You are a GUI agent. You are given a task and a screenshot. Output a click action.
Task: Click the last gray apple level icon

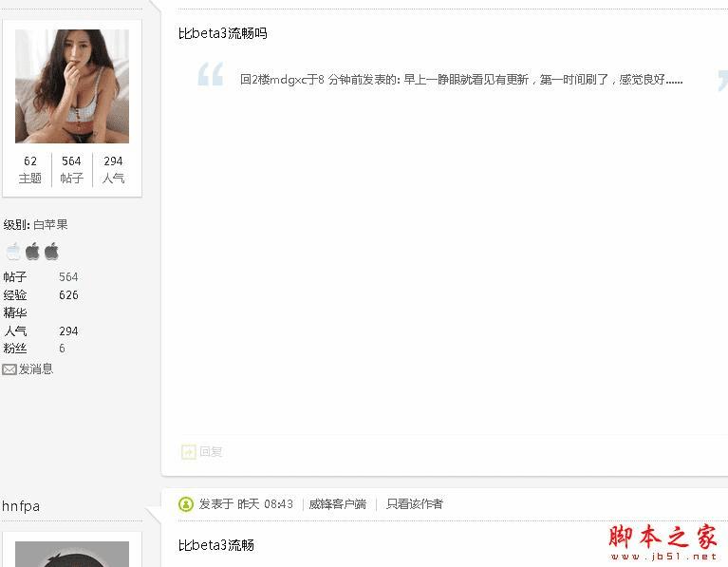[51, 252]
